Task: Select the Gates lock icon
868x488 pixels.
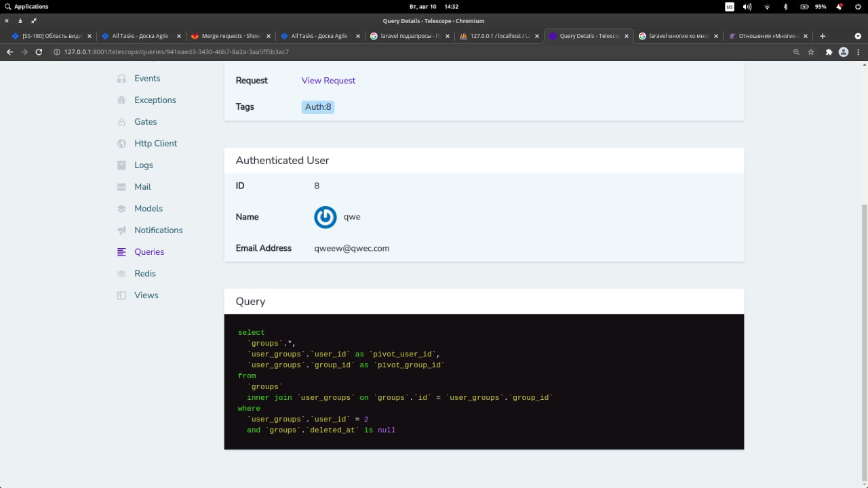Action: point(121,122)
